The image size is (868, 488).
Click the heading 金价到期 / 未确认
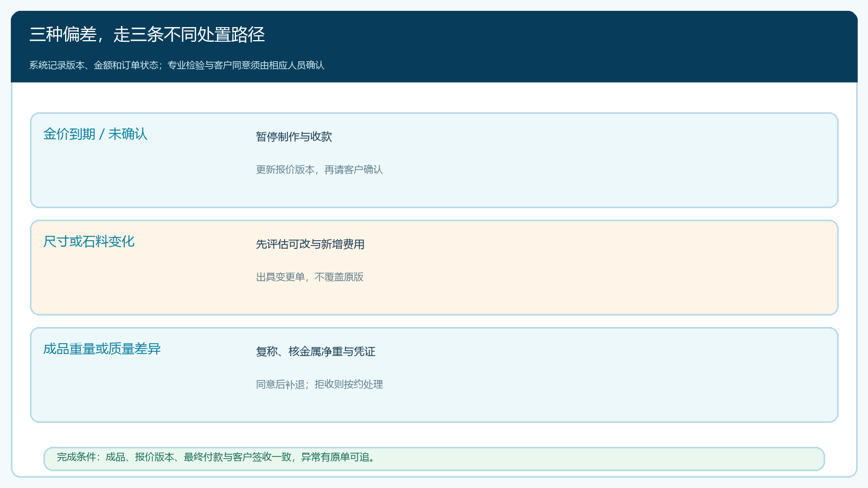[95, 134]
